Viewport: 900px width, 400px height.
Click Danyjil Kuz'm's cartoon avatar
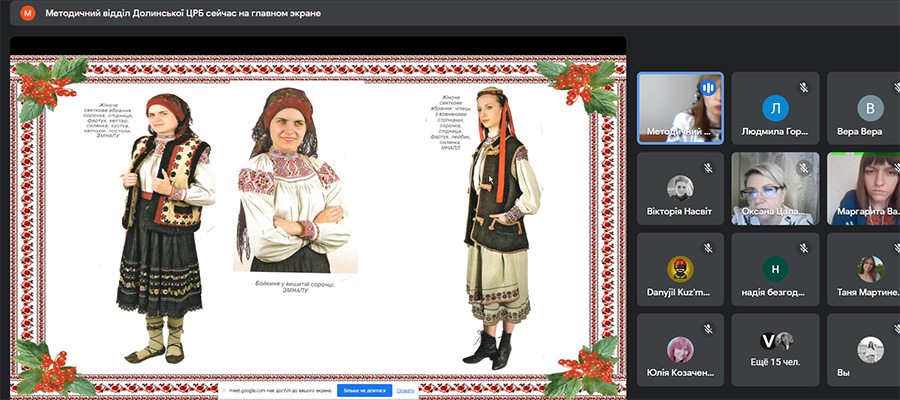tap(680, 269)
